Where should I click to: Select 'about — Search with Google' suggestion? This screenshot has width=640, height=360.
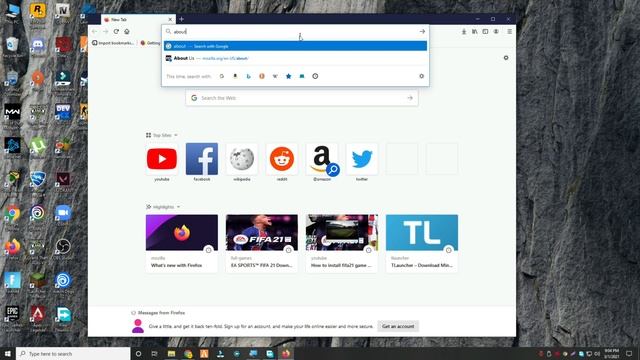[x=296, y=46]
